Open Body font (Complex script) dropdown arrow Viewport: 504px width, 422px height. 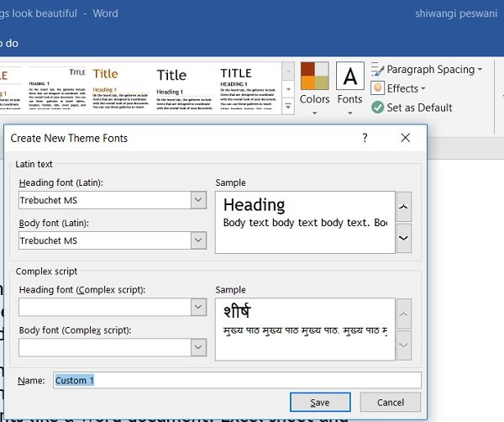coord(198,347)
